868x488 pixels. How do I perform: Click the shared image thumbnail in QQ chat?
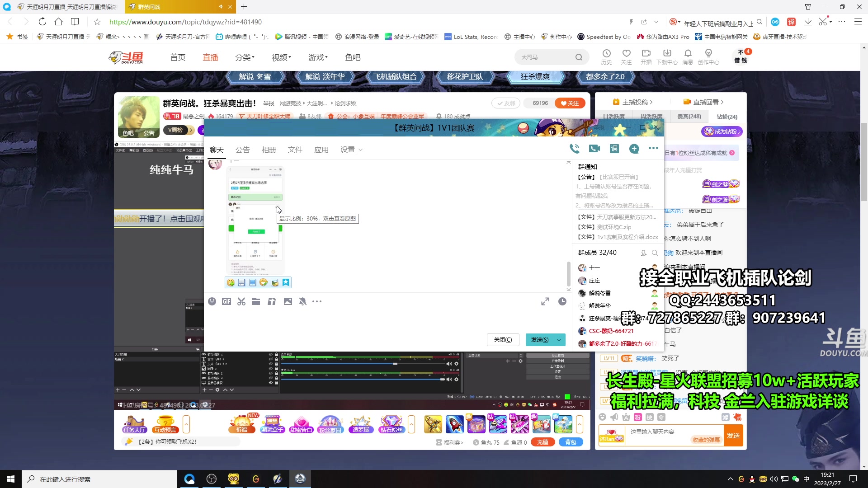click(x=255, y=220)
